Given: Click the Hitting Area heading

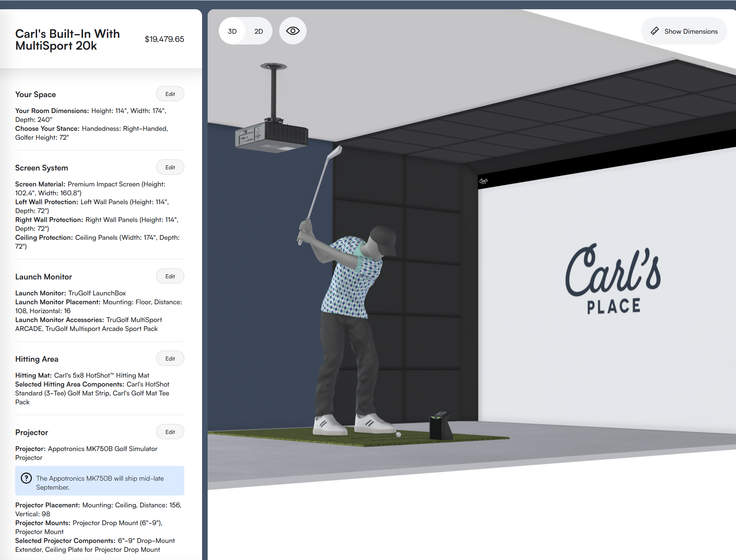Looking at the screenshot, I should [37, 359].
